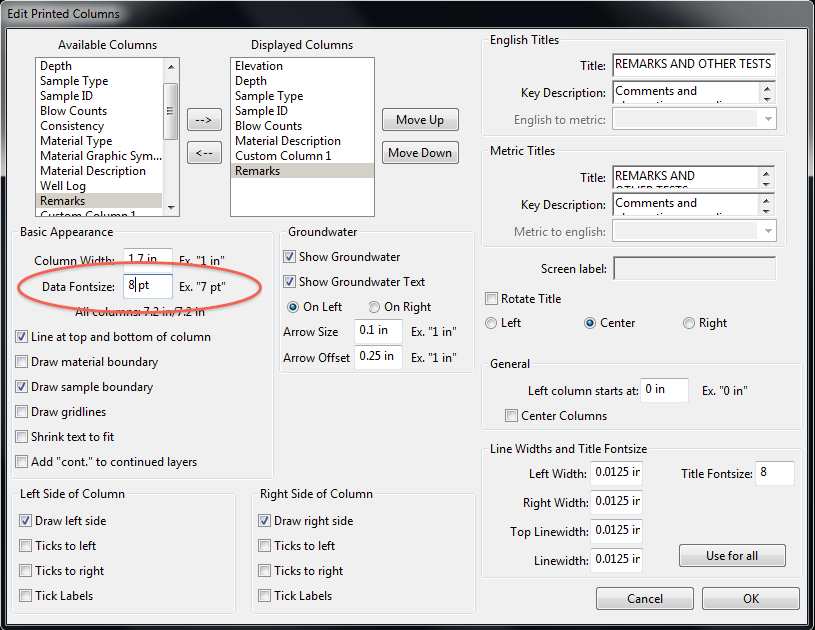Click the Arrow Size field
Screen dimensions: 815x630
point(377,332)
